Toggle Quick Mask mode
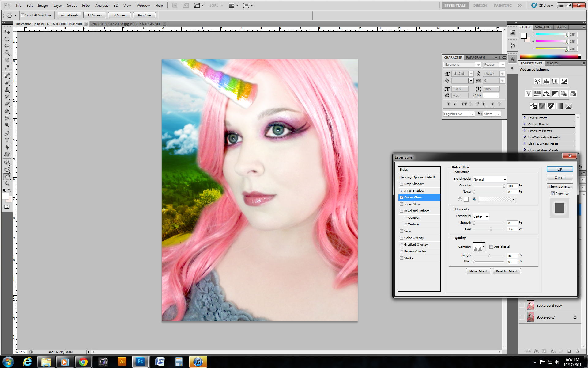Viewport: 588px width, 368px height. coord(7,207)
